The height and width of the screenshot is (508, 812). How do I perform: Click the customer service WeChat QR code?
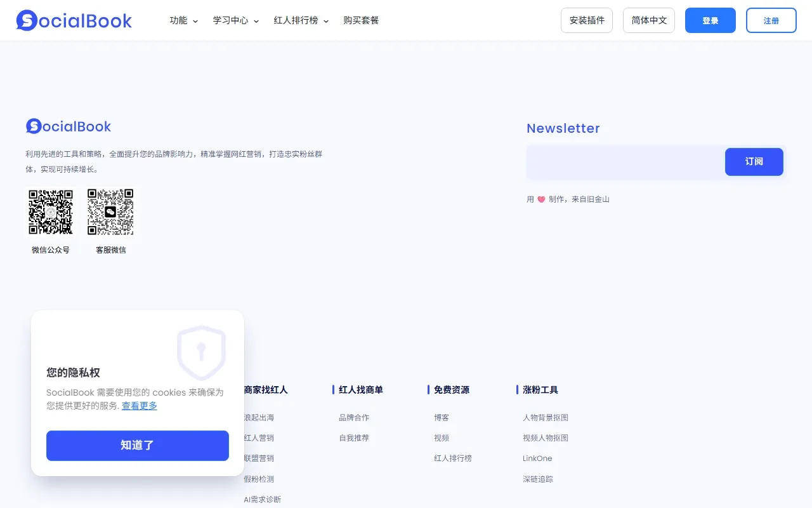[x=110, y=212]
